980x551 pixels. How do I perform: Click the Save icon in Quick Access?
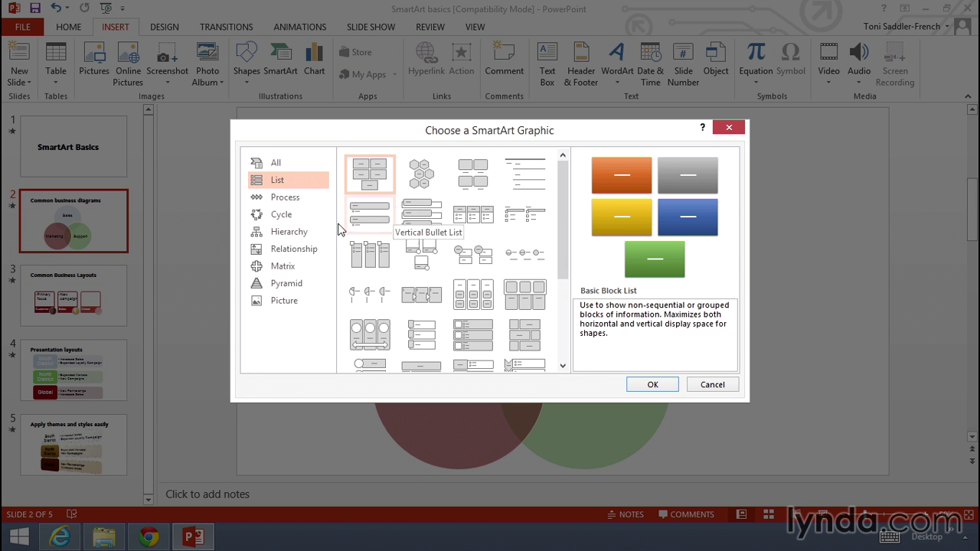click(x=35, y=8)
